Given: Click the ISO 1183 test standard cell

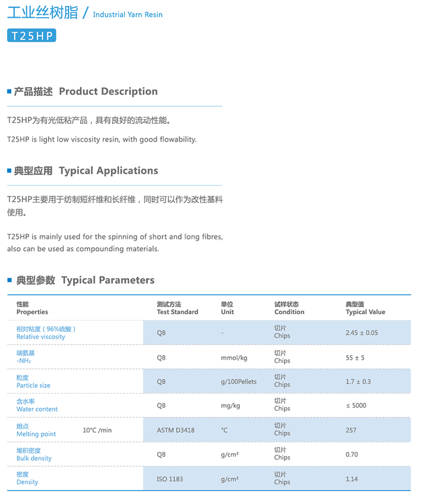Looking at the screenshot, I should 170,479.
